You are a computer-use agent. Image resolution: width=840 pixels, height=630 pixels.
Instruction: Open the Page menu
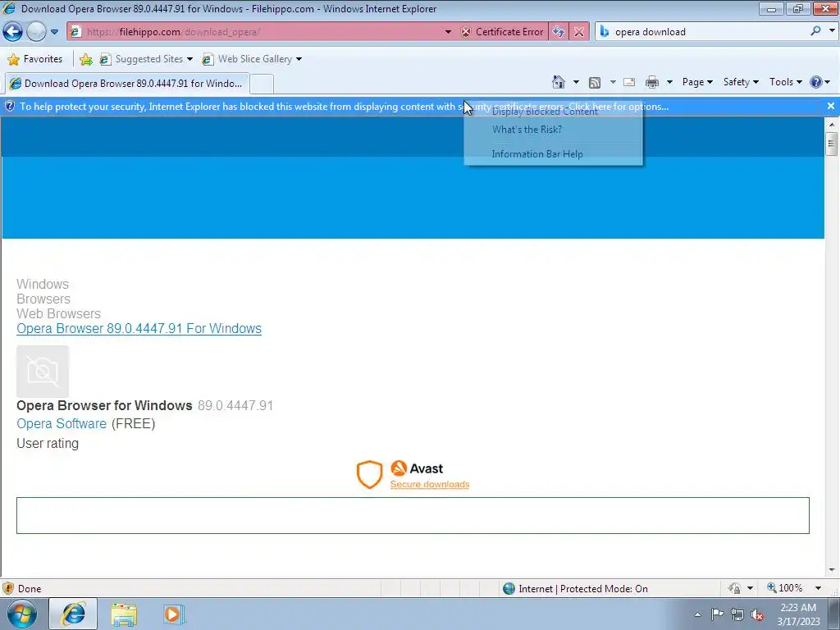697,82
